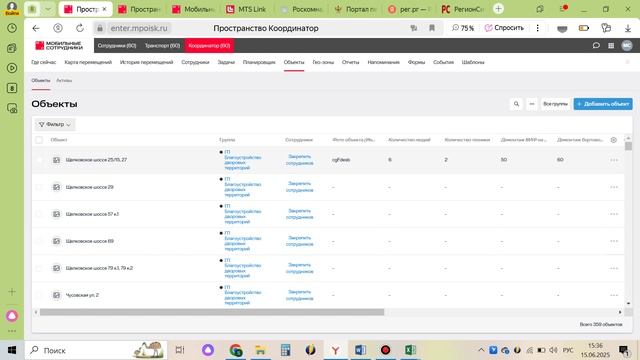Screen dimensions: 640x360
Task: Open history clock icon in browser sidebar
Action: coord(12,28)
